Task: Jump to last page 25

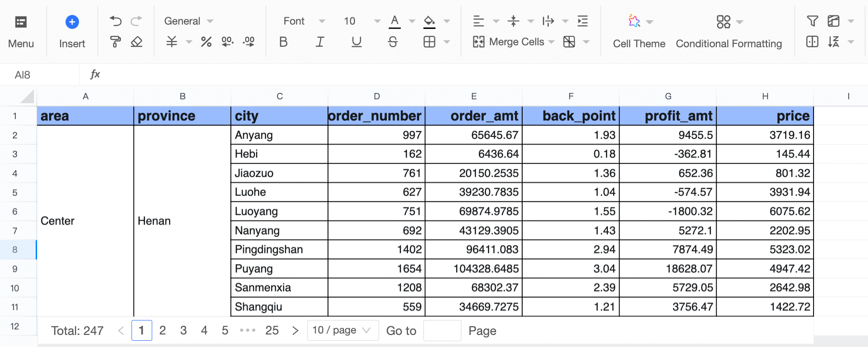Action: 272,330
